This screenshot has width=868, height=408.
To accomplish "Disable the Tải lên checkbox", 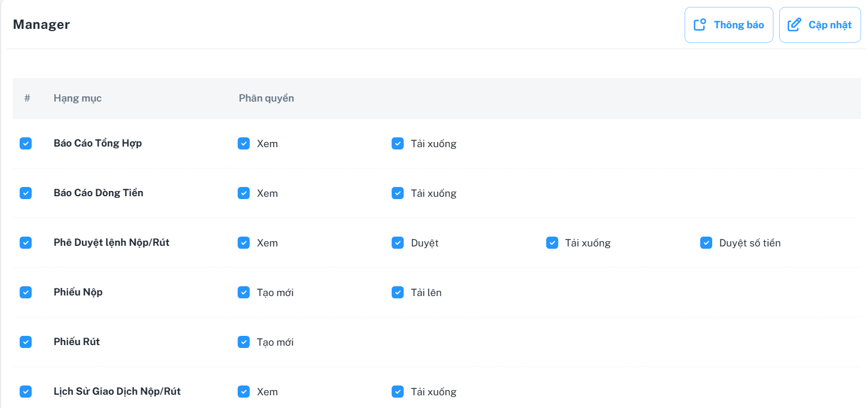I will click(397, 293).
